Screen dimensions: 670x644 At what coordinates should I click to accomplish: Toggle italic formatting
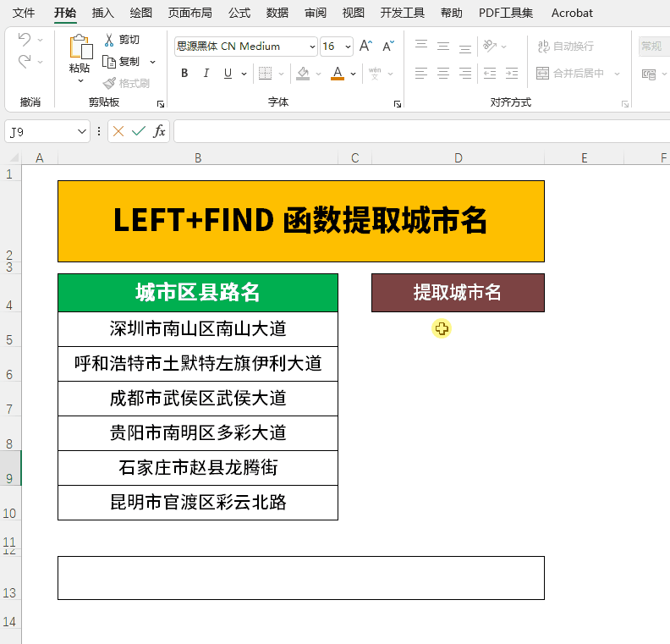[206, 74]
